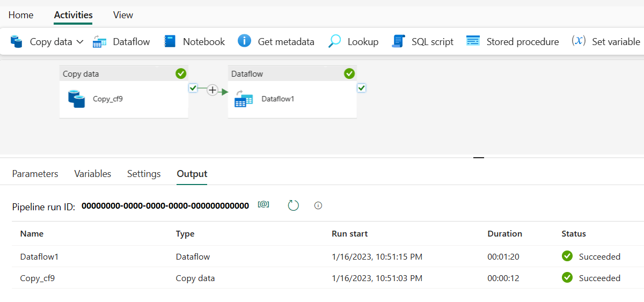
Task: Click the Copy data node header
Action: click(x=123, y=73)
